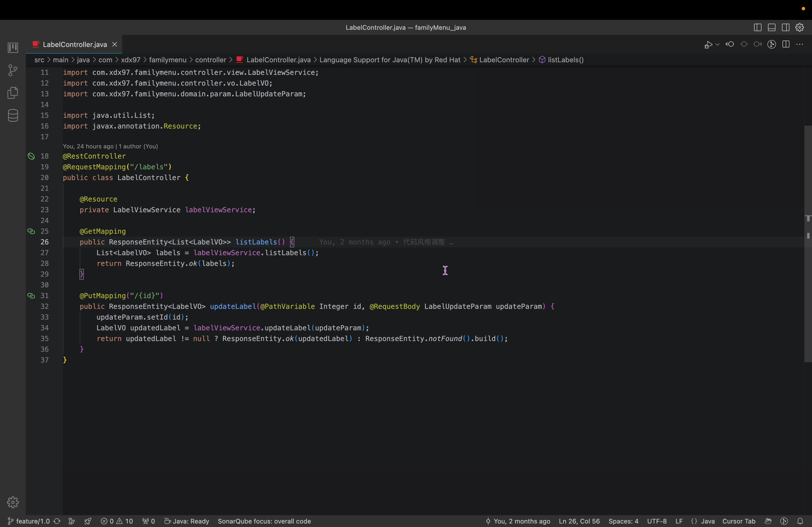Open the Database view in activity bar
The width and height of the screenshot is (812, 527).
(13, 116)
